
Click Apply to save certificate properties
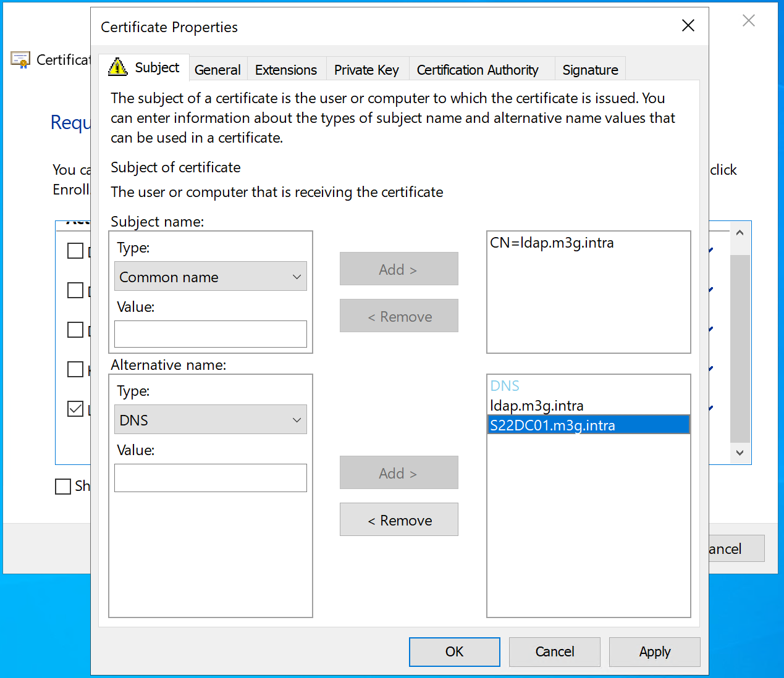654,651
